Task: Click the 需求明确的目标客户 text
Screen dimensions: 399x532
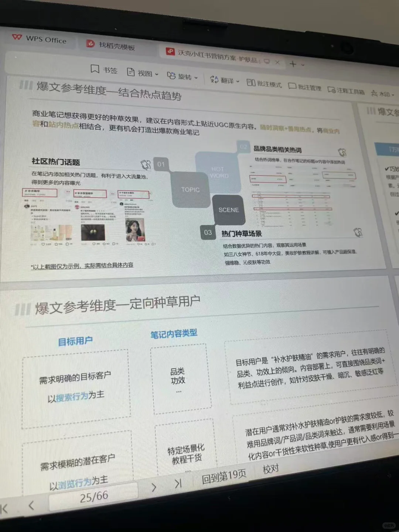Action: coord(75,378)
